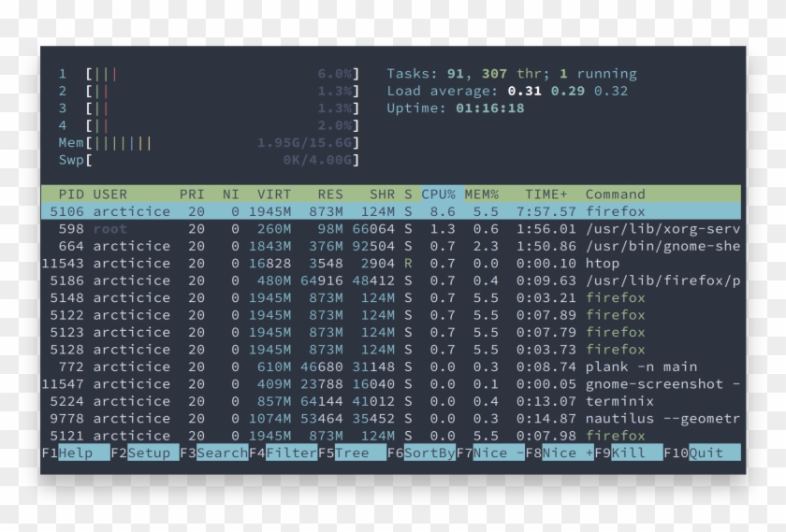The width and height of the screenshot is (786, 532).
Task: Sort by the USER column header
Action: [x=110, y=194]
